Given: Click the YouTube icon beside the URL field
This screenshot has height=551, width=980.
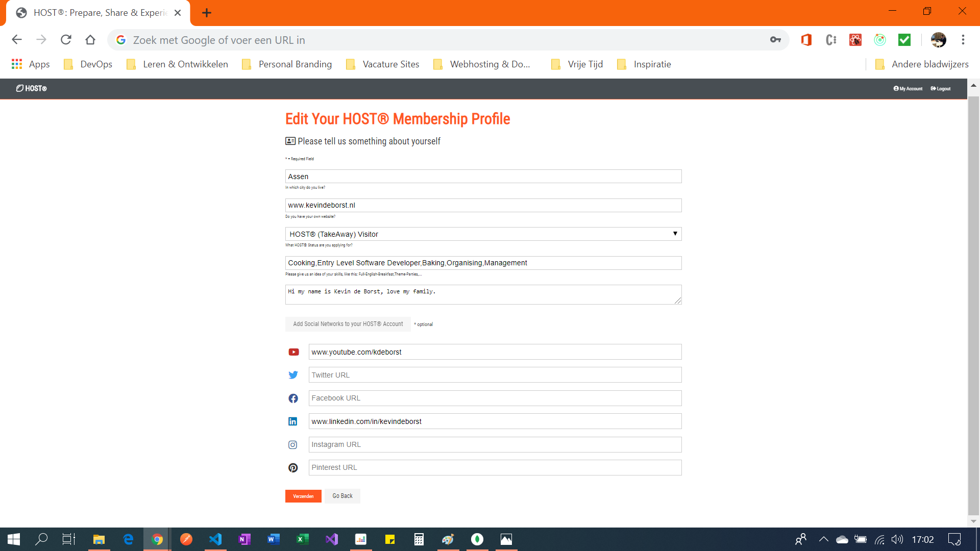Looking at the screenshot, I should coord(293,352).
